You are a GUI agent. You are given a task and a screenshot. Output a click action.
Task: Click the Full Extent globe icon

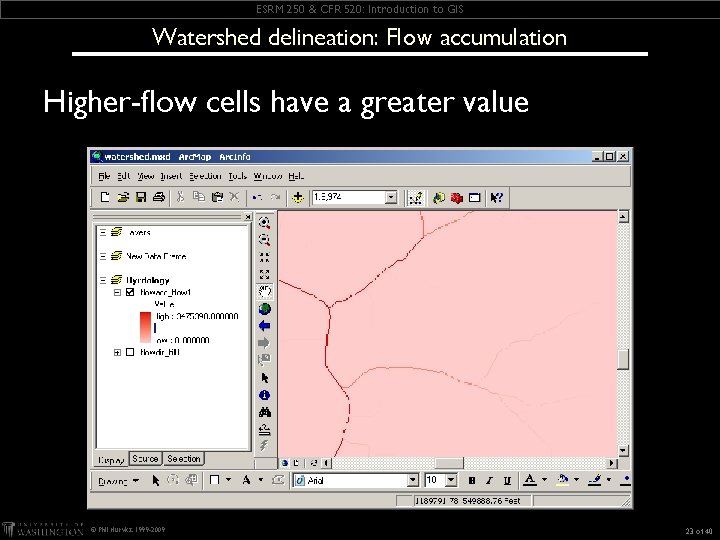pyautogui.click(x=264, y=309)
